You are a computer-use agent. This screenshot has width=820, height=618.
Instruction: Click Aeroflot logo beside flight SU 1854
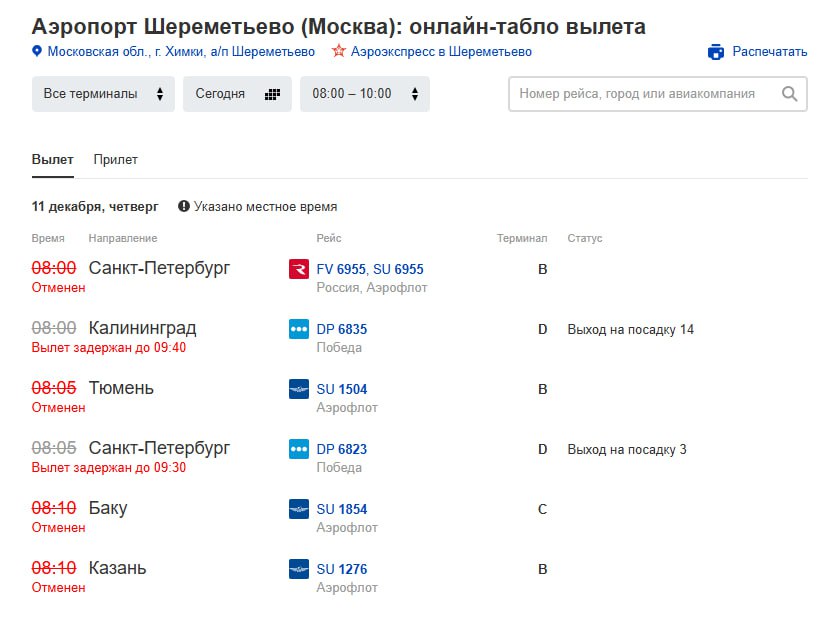pyautogui.click(x=299, y=509)
